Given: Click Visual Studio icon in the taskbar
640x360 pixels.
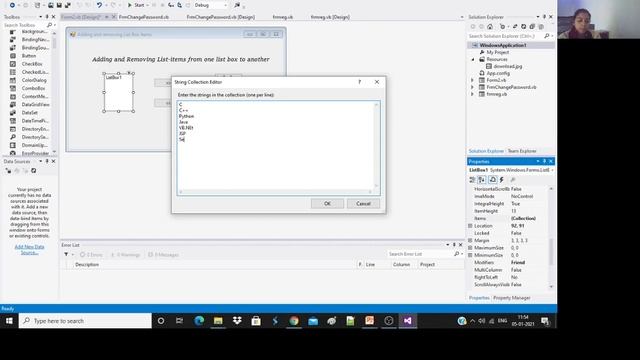Looking at the screenshot, I should coord(407,321).
